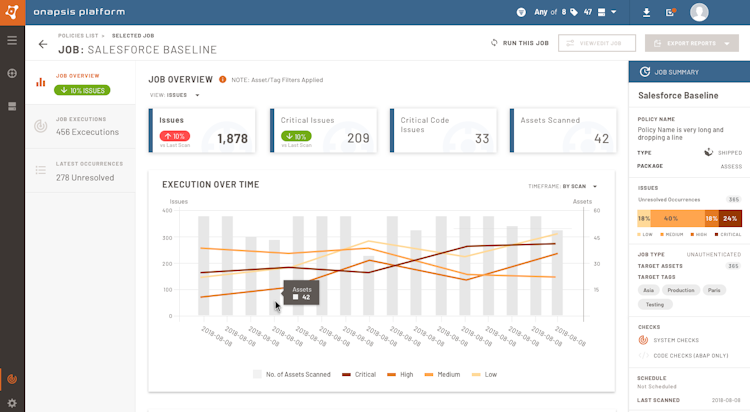
Task: Click the list icon for Latest Occurrences
Action: [x=41, y=170]
